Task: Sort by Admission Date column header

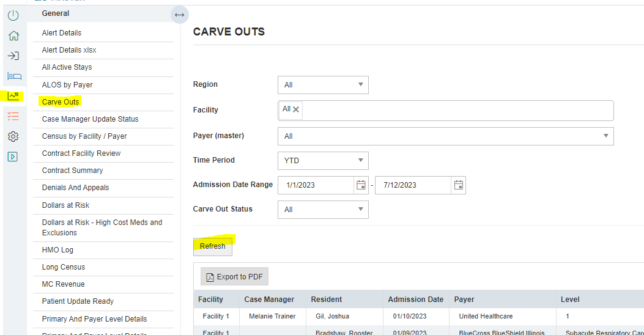Action: point(416,300)
